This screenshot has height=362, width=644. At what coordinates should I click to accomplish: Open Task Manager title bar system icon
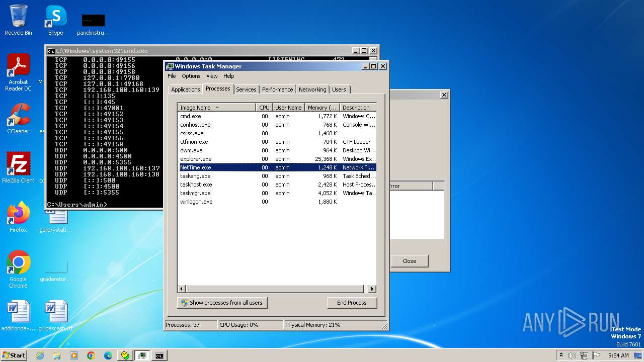click(x=170, y=66)
